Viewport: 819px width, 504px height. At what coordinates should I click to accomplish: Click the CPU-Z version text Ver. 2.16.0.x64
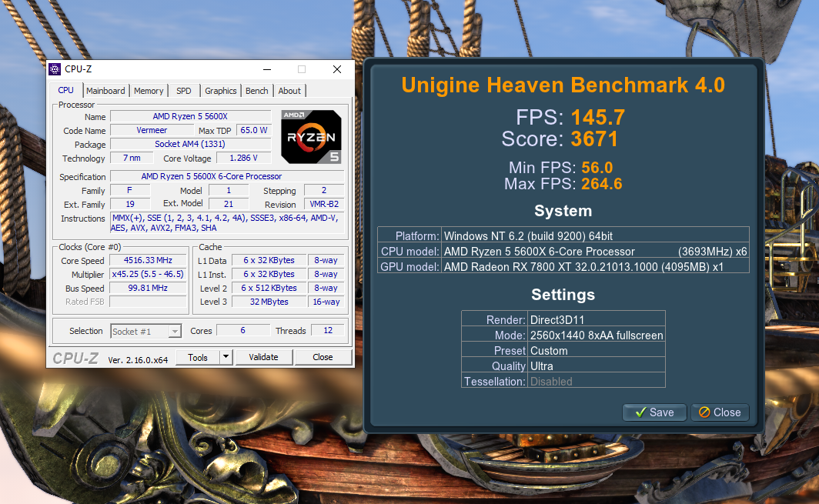pyautogui.click(x=138, y=360)
